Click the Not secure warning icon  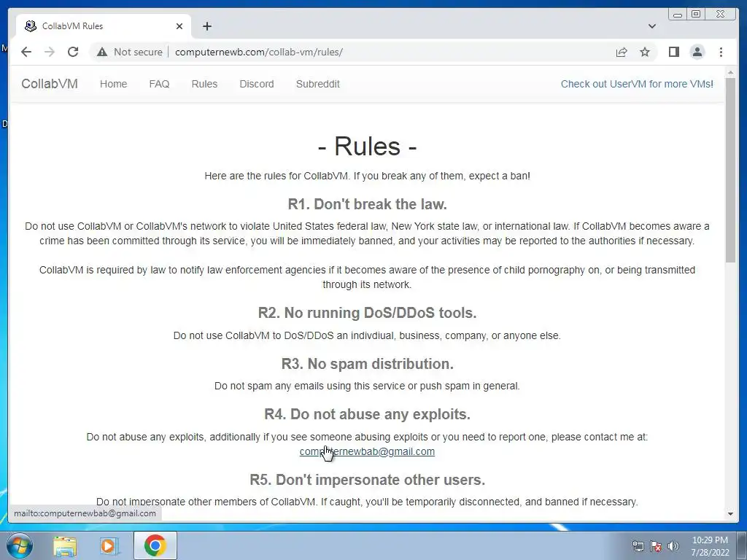click(x=102, y=52)
